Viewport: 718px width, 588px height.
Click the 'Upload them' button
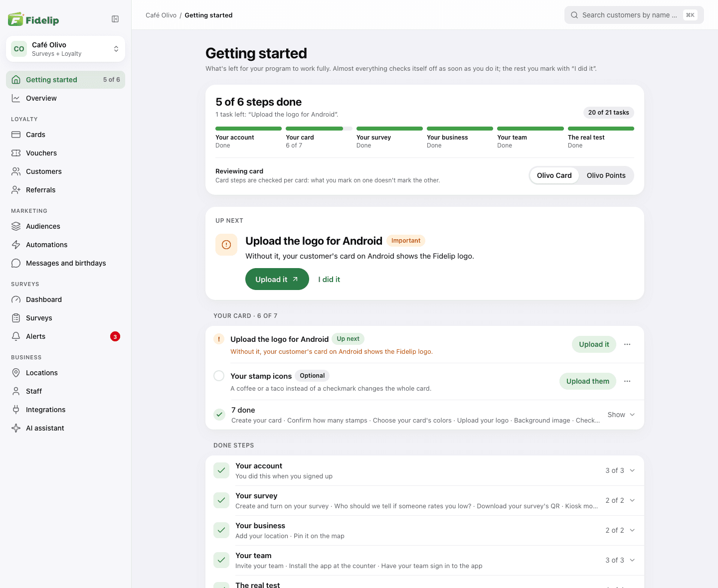(588, 381)
